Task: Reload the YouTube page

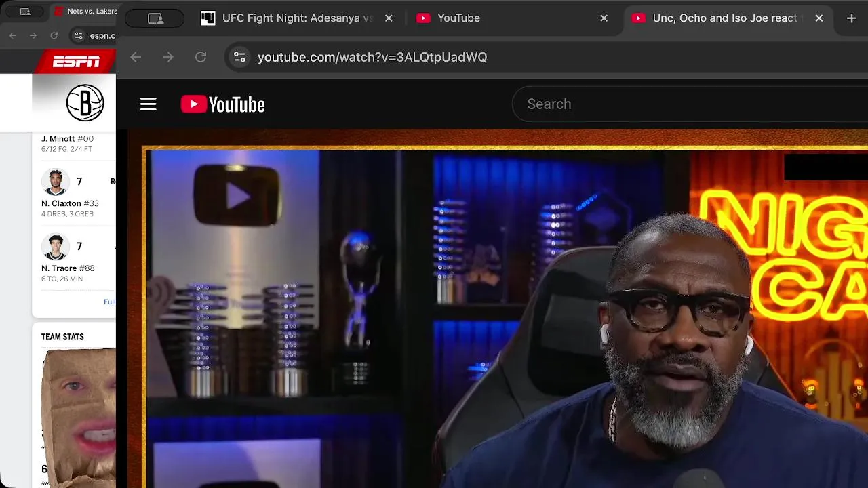Action: click(201, 58)
